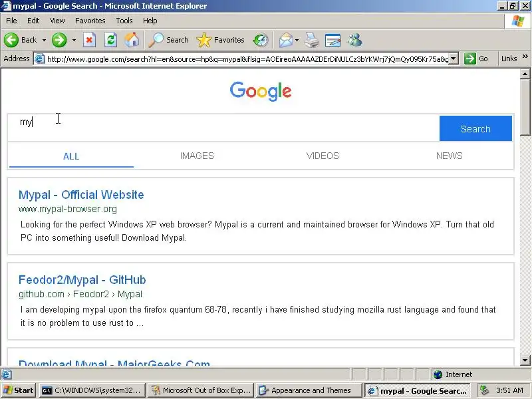Expand the Mail button dropdown arrow
The width and height of the screenshot is (532, 399).
(297, 40)
